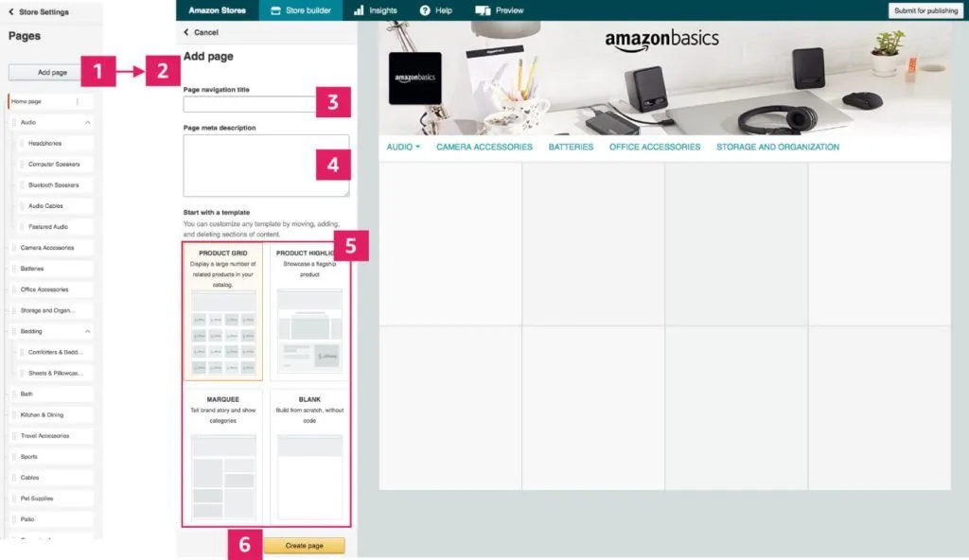Open the Insights tab
Viewport: 969px width, 560px height.
click(375, 10)
